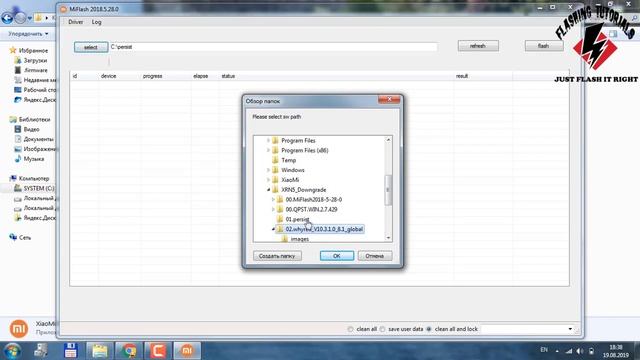This screenshot has height=360, width=640.
Task: Open the Driver menu
Action: pyautogui.click(x=76, y=22)
